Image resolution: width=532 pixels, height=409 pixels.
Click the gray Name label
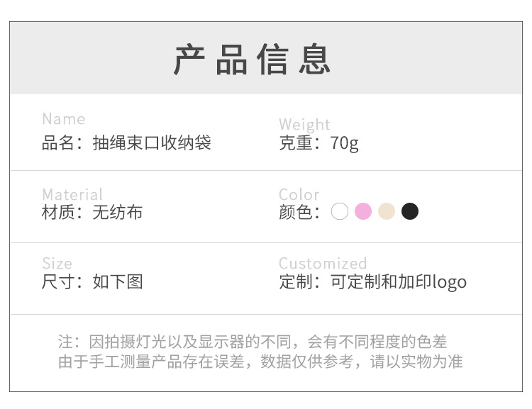pos(64,119)
